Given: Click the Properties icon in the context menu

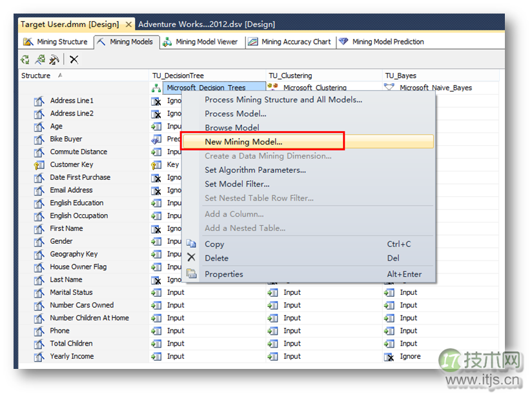Looking at the screenshot, I should pyautogui.click(x=191, y=274).
